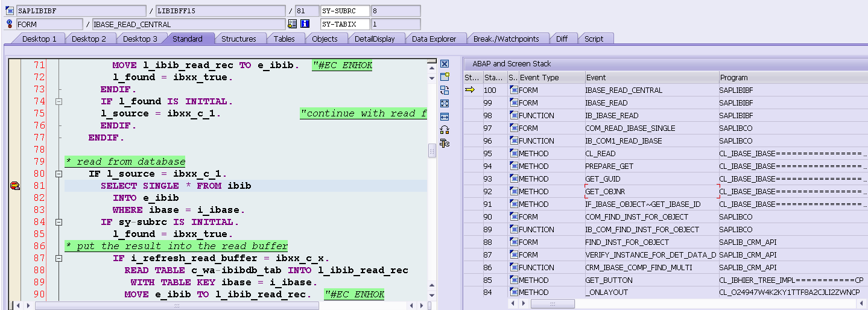Click the editor horizontal scrollbar thumb
868x310 pixels.
click(x=177, y=306)
